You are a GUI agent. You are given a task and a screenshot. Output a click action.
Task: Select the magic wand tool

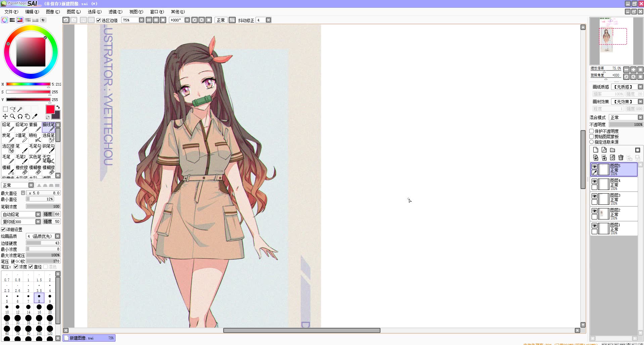tap(20, 109)
